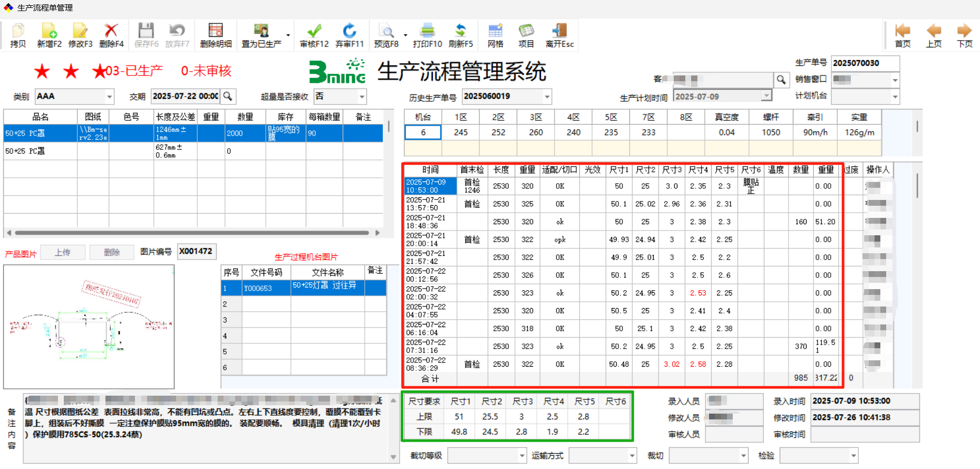The image size is (980, 469).
Task: Click the 审核F12 approve checkmark icon
Action: pos(314,31)
